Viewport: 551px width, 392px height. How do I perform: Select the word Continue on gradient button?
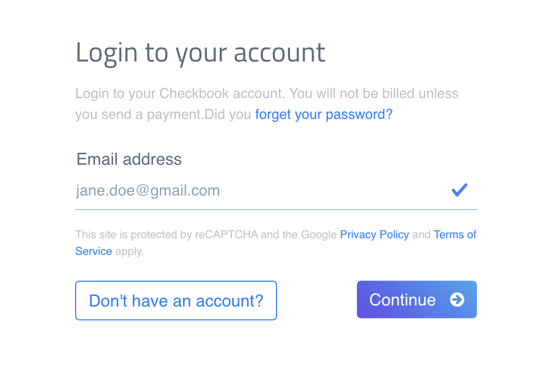pos(402,300)
